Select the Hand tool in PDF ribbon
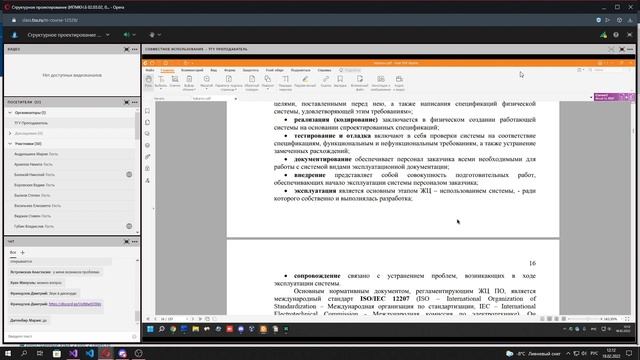The image size is (640, 360). (149, 81)
